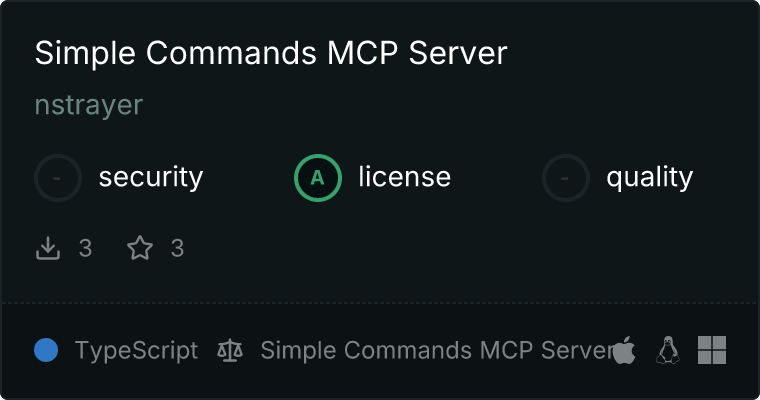Select the quality label
This screenshot has width=760, height=400.
tap(650, 177)
